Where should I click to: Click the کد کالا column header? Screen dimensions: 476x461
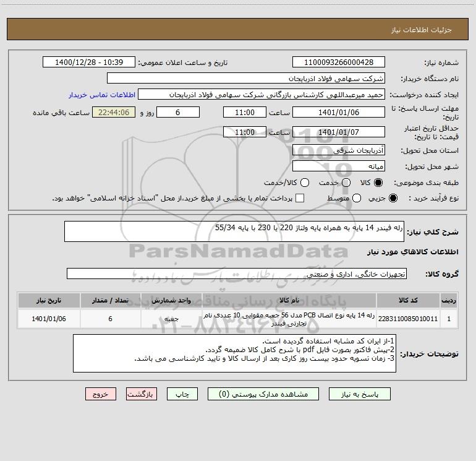[x=408, y=300]
